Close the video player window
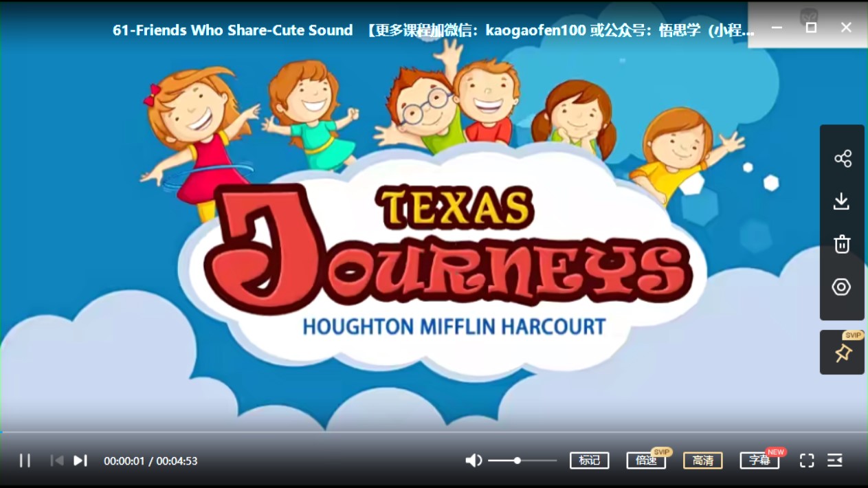868x488 pixels. tap(846, 27)
